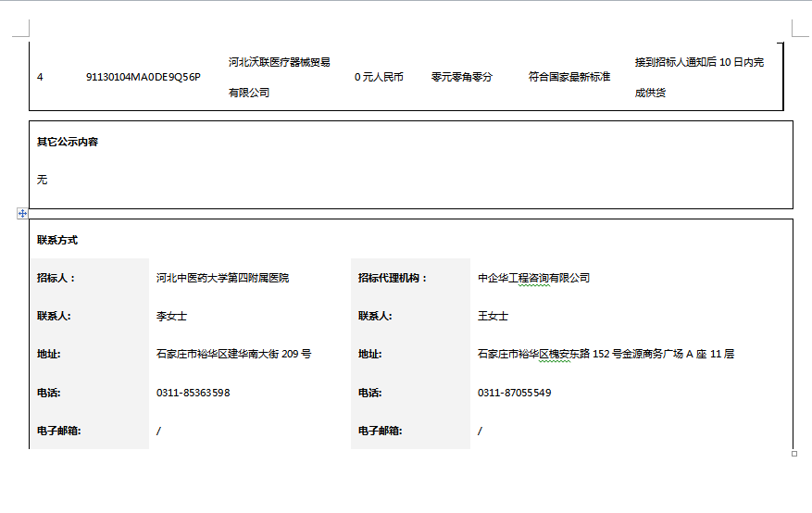This screenshot has height=513, width=812.
Task: Click the code 91130104MA0DE9Q56P
Action: 143,77
